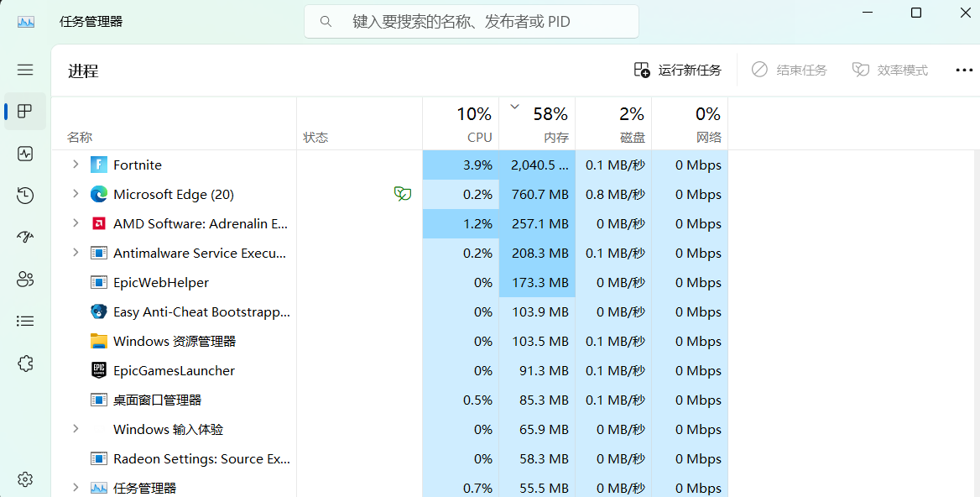Sort by the CPU column header
This screenshot has width=980, height=497.
(461, 123)
